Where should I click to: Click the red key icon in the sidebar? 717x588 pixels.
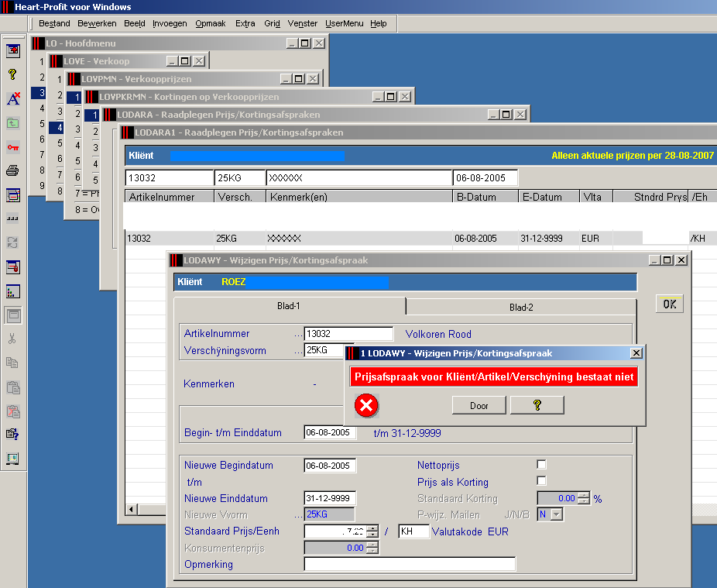point(13,147)
